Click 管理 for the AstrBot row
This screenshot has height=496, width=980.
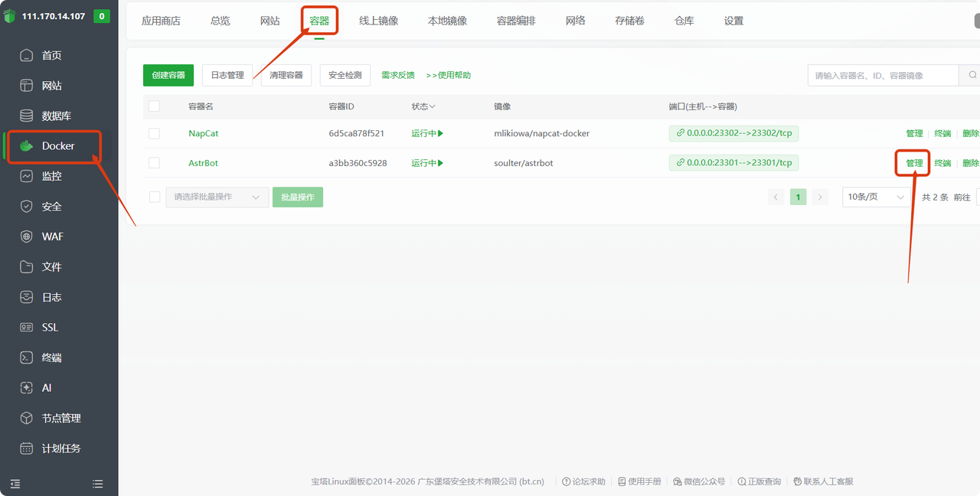click(x=915, y=163)
